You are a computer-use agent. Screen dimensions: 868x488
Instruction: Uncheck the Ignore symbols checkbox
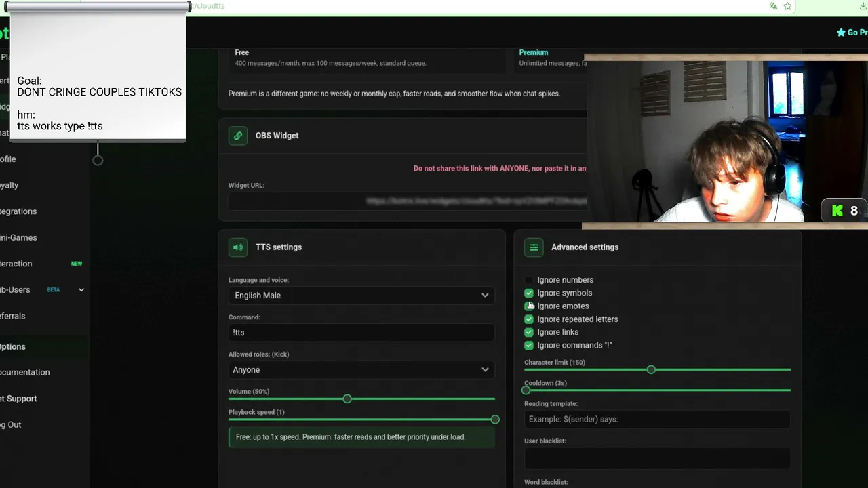click(x=529, y=293)
